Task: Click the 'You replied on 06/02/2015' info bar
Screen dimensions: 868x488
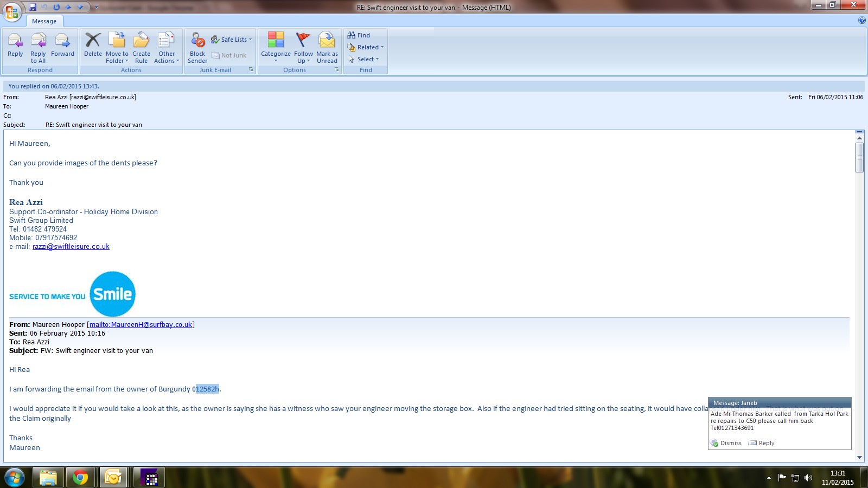Action: (434, 86)
